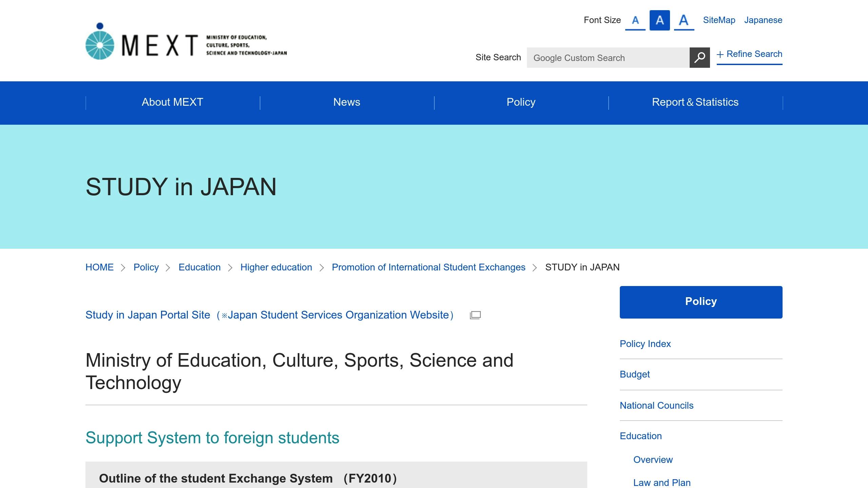
Task: Open the SiteMap link
Action: [x=719, y=20]
